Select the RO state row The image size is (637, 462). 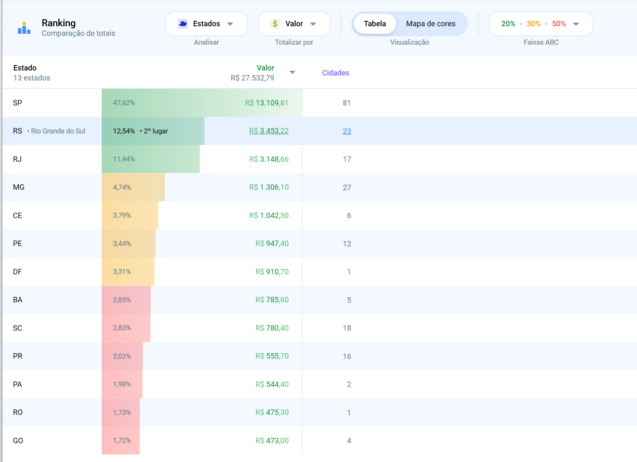320,412
